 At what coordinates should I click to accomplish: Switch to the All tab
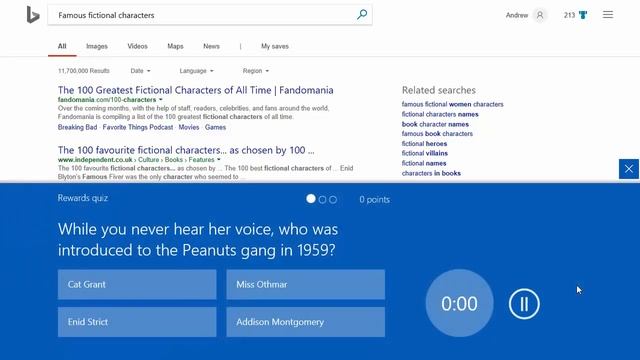pos(62,46)
